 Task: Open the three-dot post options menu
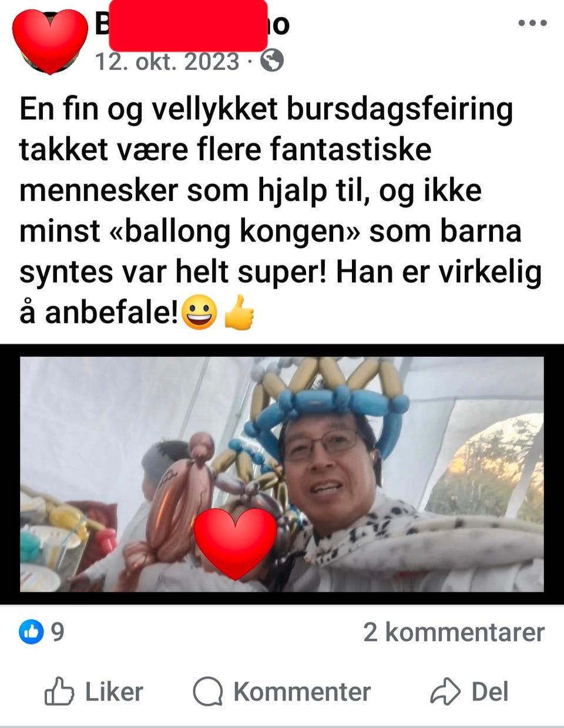pos(532,24)
